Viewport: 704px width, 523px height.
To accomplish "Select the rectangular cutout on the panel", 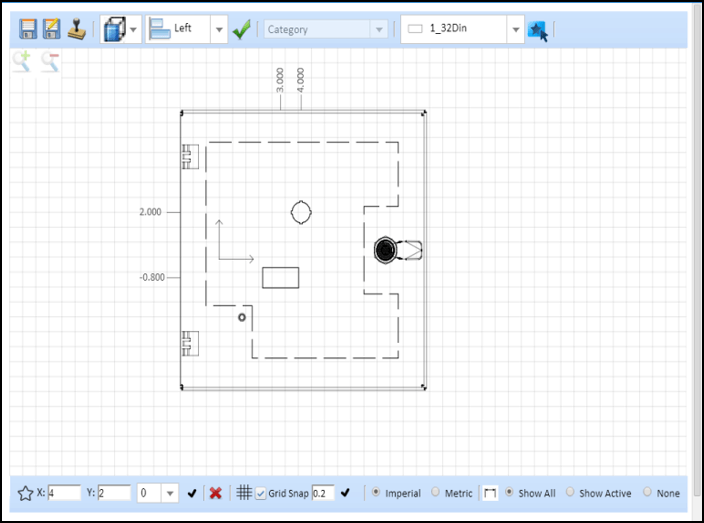I will click(x=281, y=278).
